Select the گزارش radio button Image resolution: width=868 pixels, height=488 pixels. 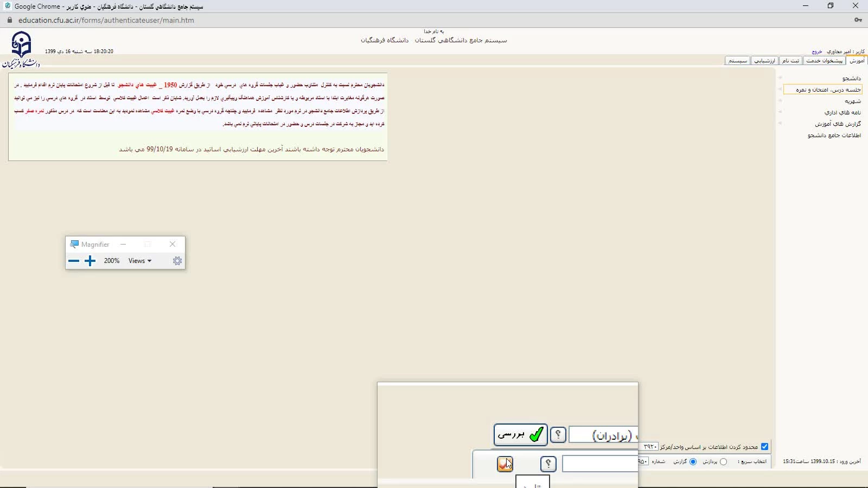tap(693, 461)
